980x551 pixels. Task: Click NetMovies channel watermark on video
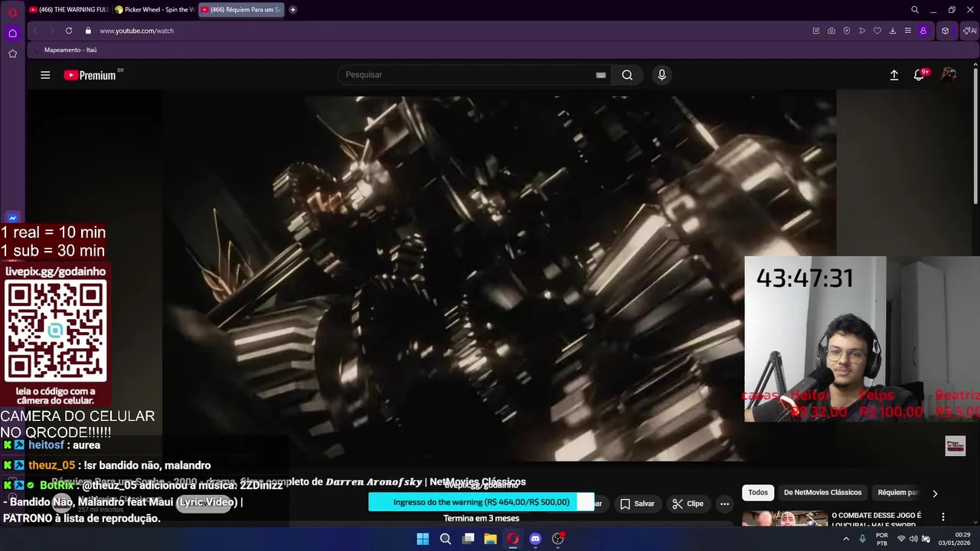955,445
